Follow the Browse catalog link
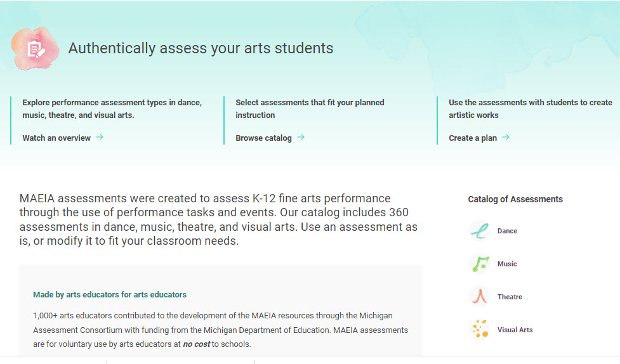 263,138
